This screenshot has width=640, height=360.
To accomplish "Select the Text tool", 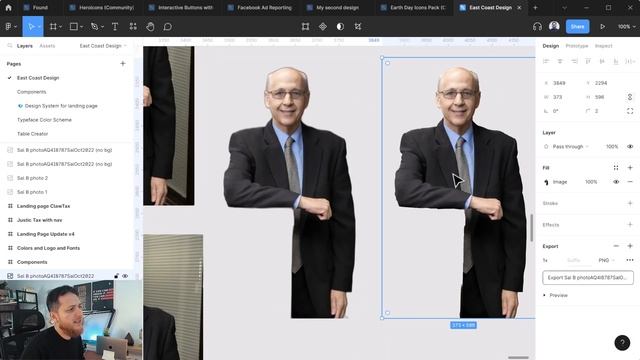I will click(115, 27).
